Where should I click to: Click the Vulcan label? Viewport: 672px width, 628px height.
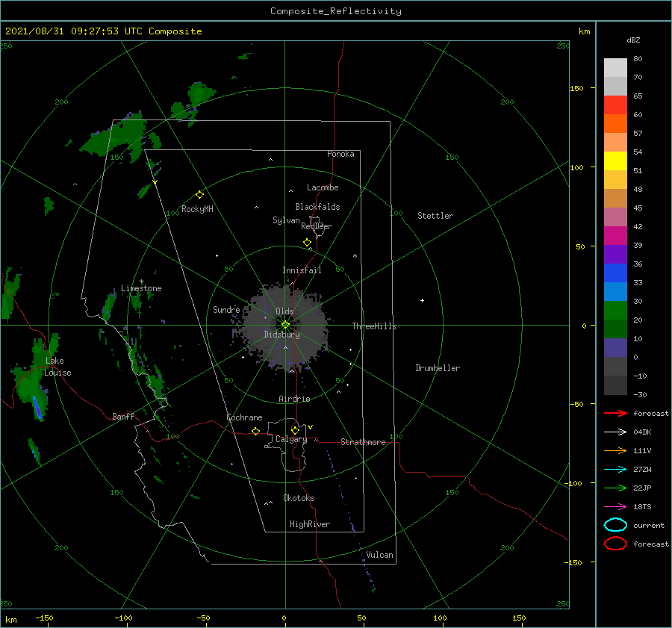coord(380,555)
